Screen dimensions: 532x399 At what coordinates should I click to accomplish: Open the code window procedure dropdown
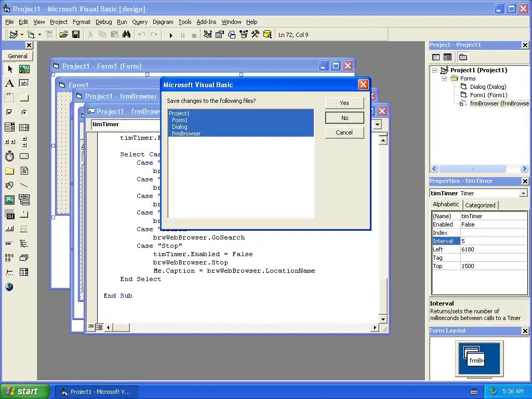377,125
